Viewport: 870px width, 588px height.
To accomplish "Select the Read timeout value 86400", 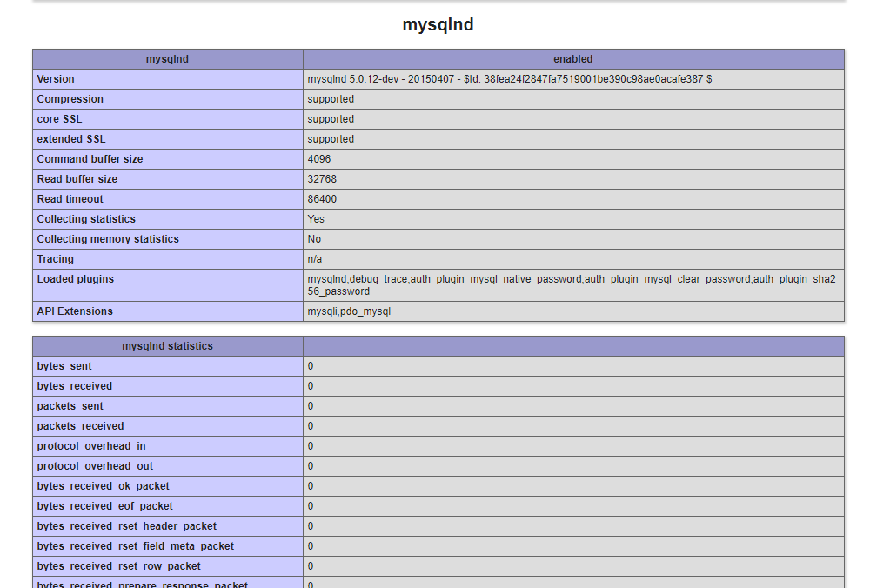I will click(x=322, y=199).
